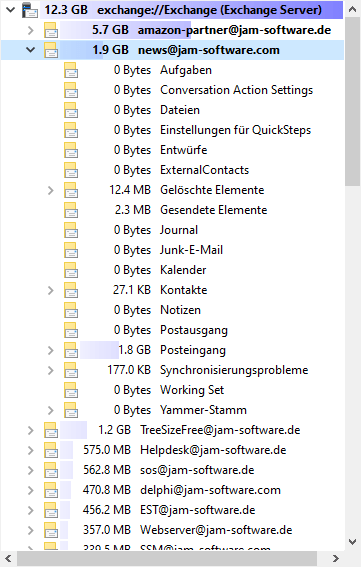This screenshot has height=567, width=361.
Task: Click the Kontakte folder icon
Action: pos(71,290)
